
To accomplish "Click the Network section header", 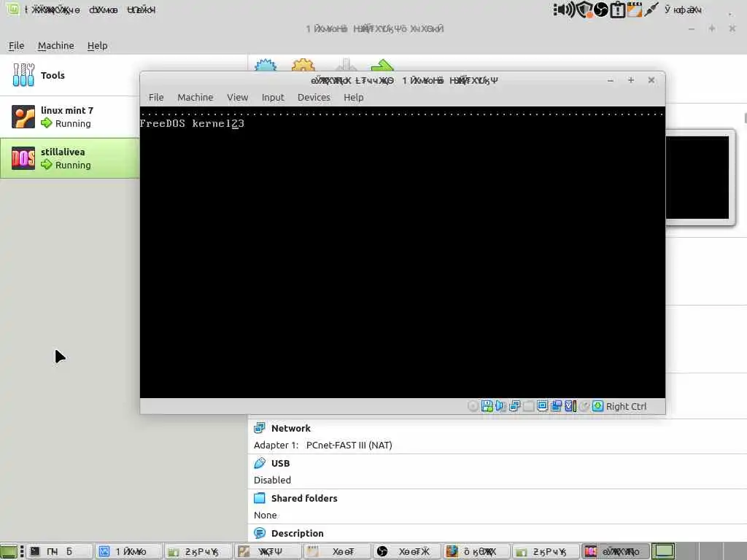I will (x=290, y=428).
